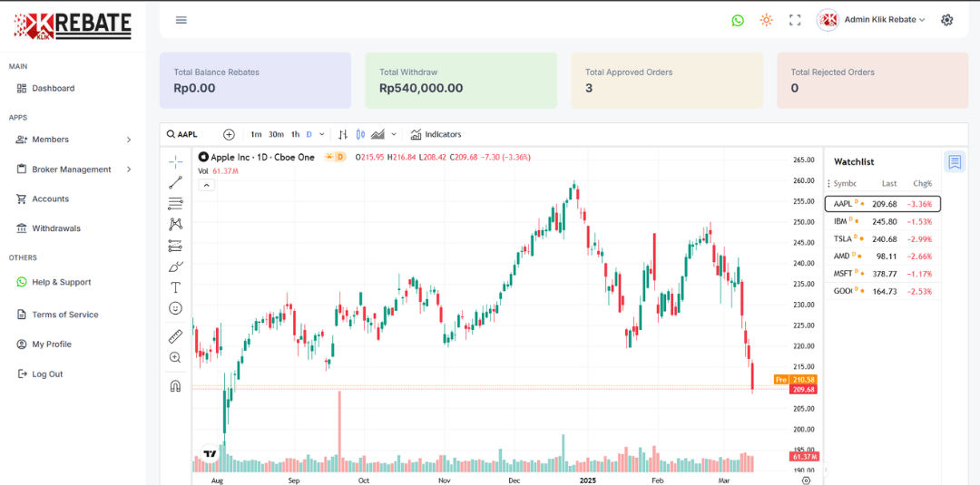The height and width of the screenshot is (485, 980).
Task: Go to Accounts in the sidebar
Action: tap(51, 199)
